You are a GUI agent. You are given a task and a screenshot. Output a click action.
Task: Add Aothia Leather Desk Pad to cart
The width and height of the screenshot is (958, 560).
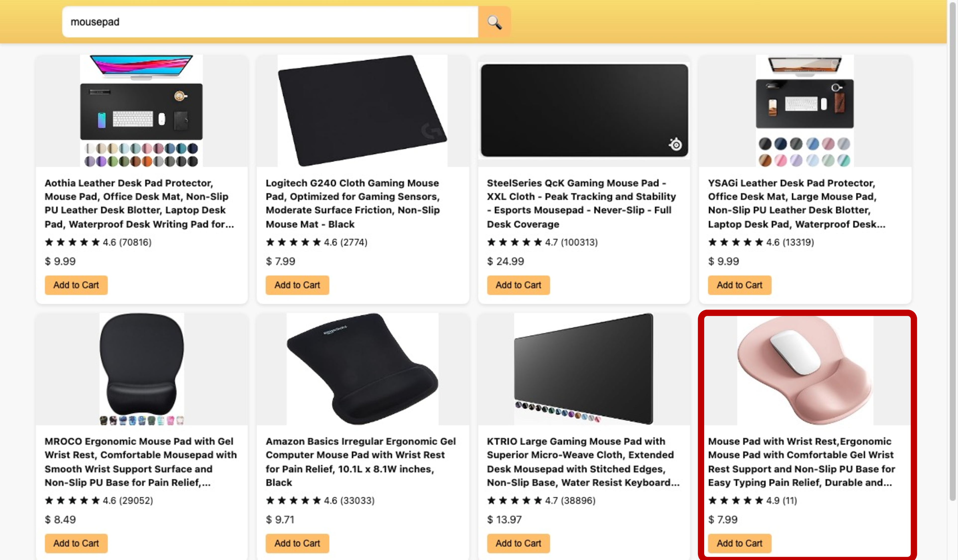point(76,285)
